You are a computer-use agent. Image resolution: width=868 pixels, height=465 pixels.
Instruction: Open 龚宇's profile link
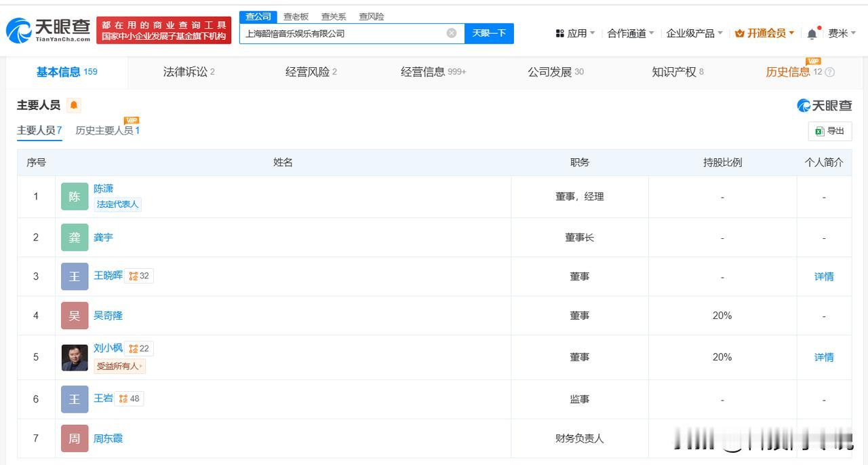tap(104, 238)
